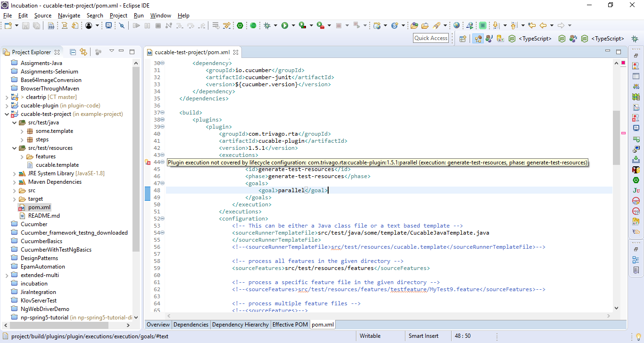Close the pom.xml editor tab
Image resolution: width=644 pixels, height=343 pixels.
[x=236, y=52]
